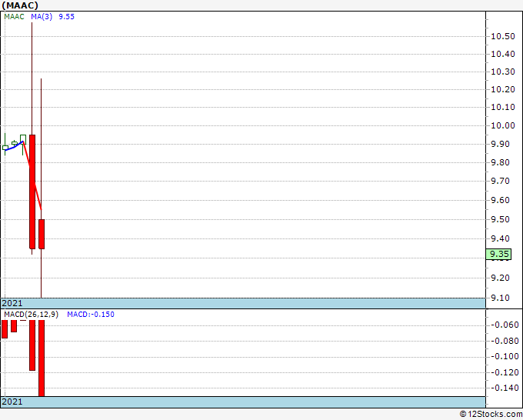Click the MA(3) indicator label
Image resolution: width=523 pixels, height=420 pixels.
[42, 17]
